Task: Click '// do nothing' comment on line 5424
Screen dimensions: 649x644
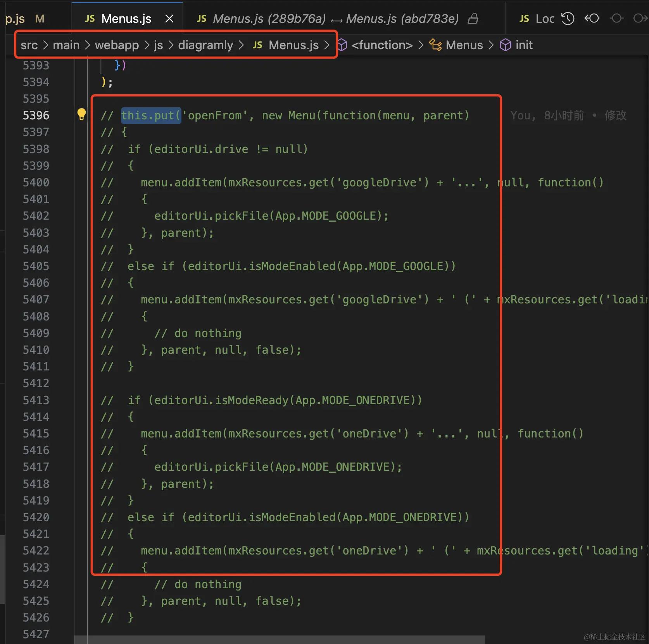Action: tap(198, 584)
